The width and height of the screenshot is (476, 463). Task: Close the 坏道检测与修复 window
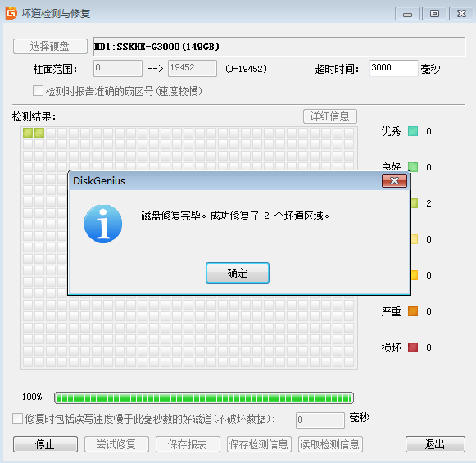click(x=461, y=14)
